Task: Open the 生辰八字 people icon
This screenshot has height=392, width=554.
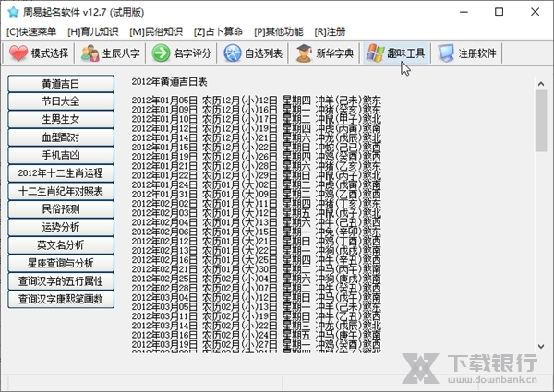Action: pyautogui.click(x=90, y=53)
